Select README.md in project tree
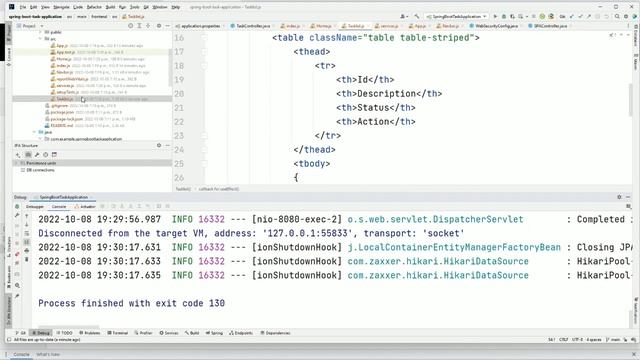 click(x=62, y=126)
